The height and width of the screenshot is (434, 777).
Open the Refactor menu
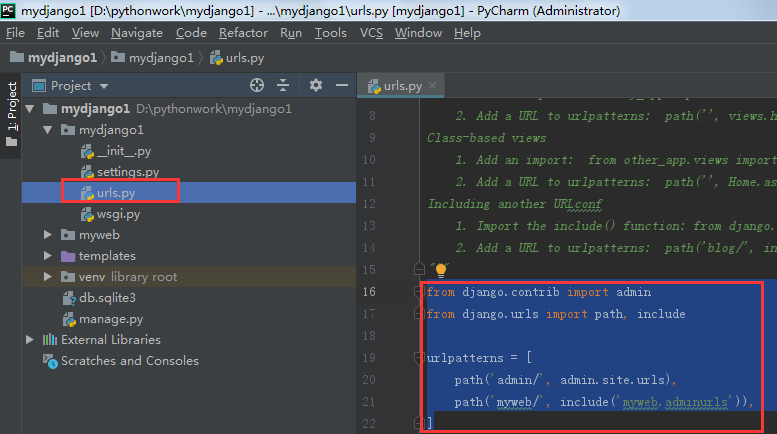click(243, 33)
